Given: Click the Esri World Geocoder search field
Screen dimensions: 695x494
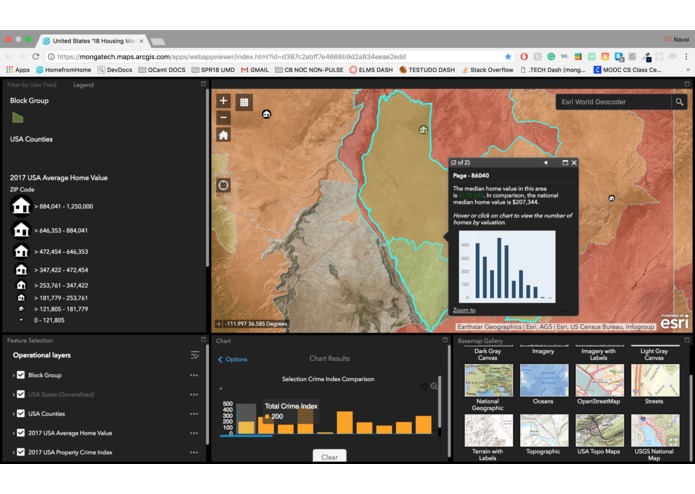Looking at the screenshot, I should [x=613, y=102].
